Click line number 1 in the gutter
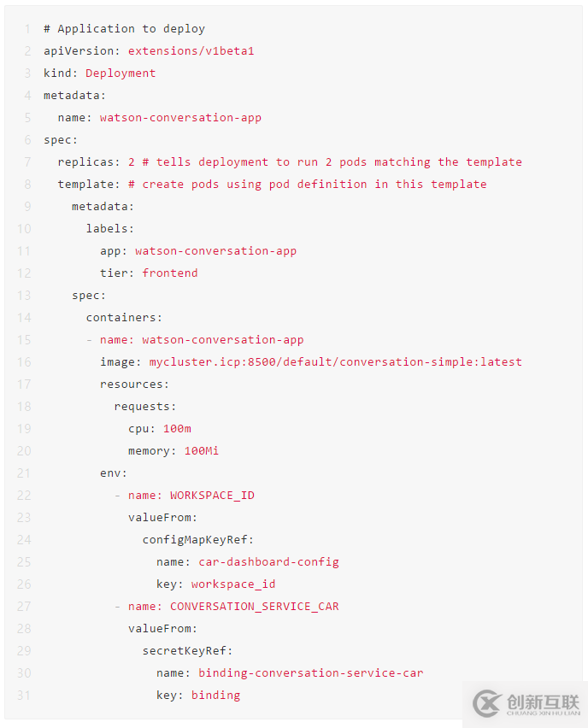 27,29
